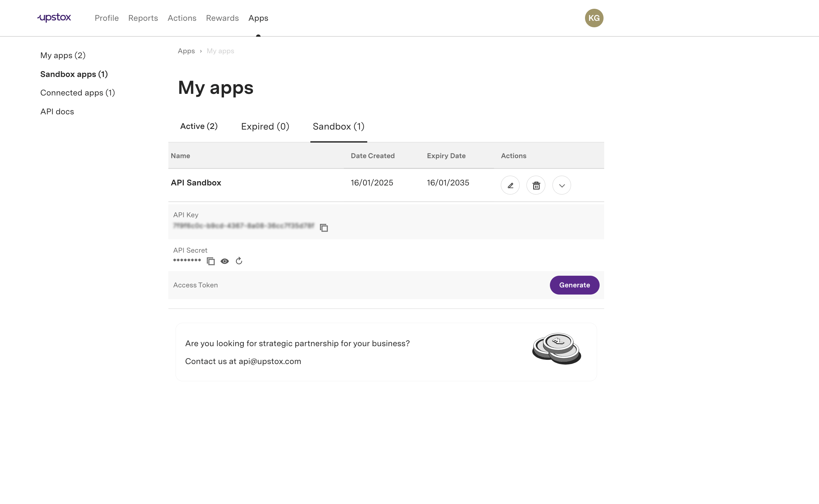Open the Rewards navigation item

pyautogui.click(x=222, y=18)
